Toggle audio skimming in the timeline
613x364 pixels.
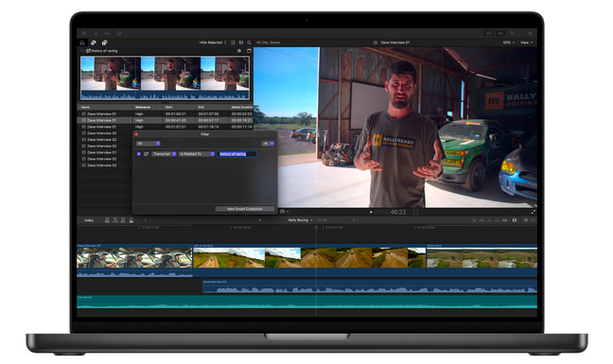(x=489, y=220)
